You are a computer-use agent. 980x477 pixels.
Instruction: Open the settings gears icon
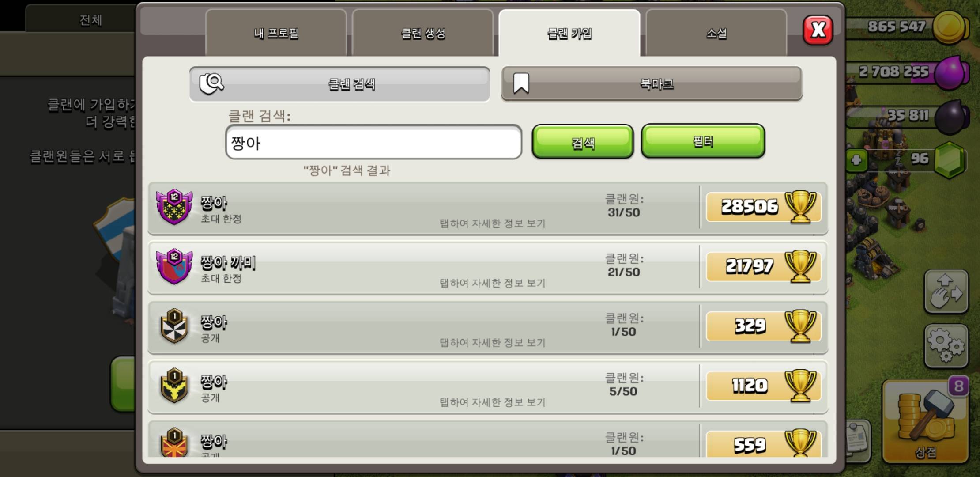pyautogui.click(x=946, y=346)
